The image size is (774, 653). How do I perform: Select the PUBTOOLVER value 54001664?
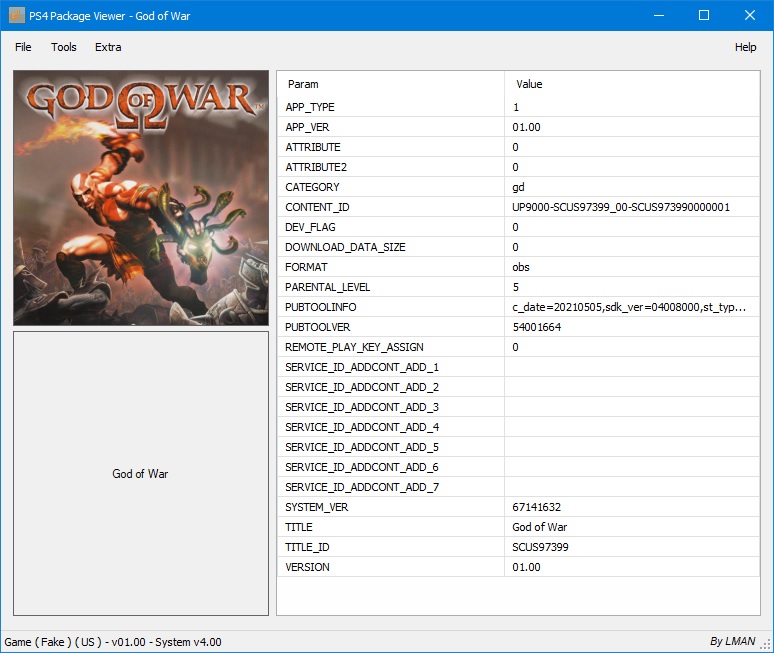(x=537, y=327)
